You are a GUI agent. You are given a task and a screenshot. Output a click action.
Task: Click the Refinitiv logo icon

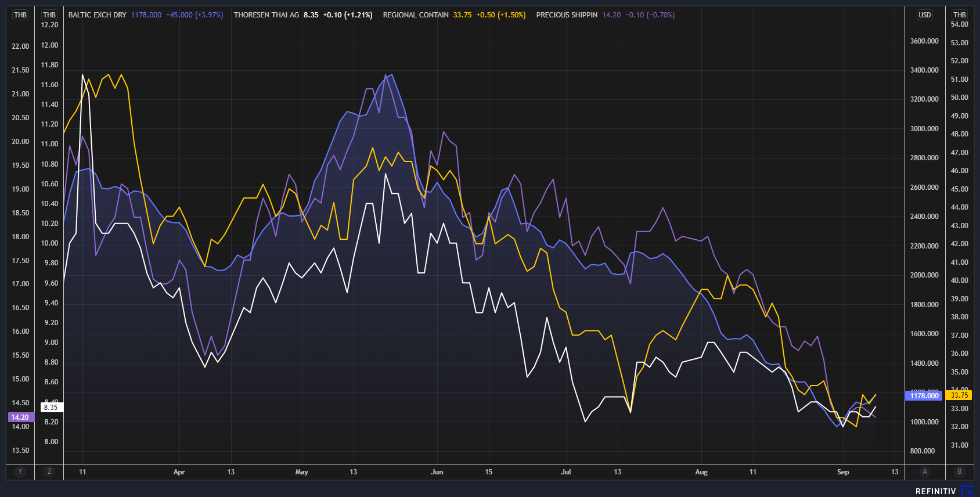968,491
